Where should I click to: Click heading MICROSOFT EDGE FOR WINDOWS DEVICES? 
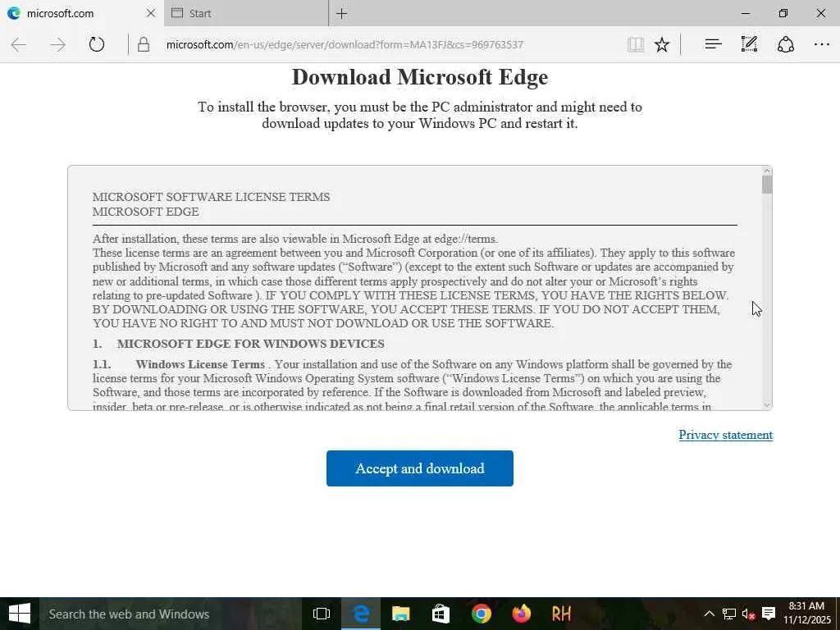pyautogui.click(x=251, y=344)
